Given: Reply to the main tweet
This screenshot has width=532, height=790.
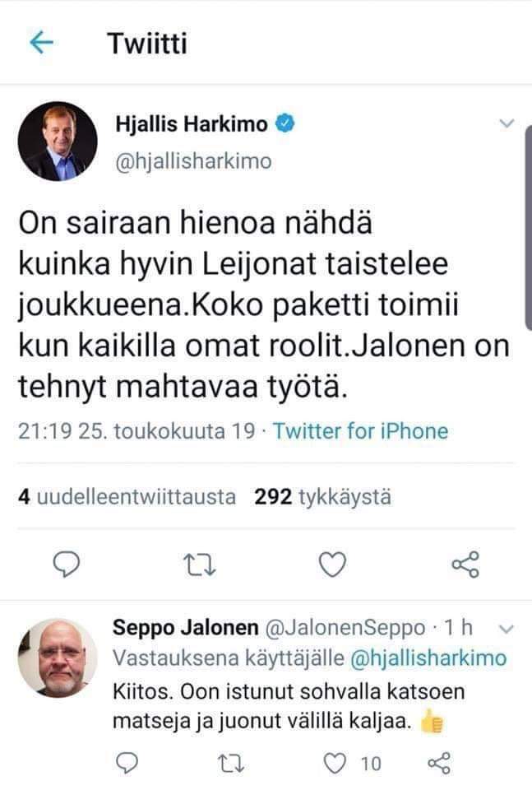Looking at the screenshot, I should point(66,564).
